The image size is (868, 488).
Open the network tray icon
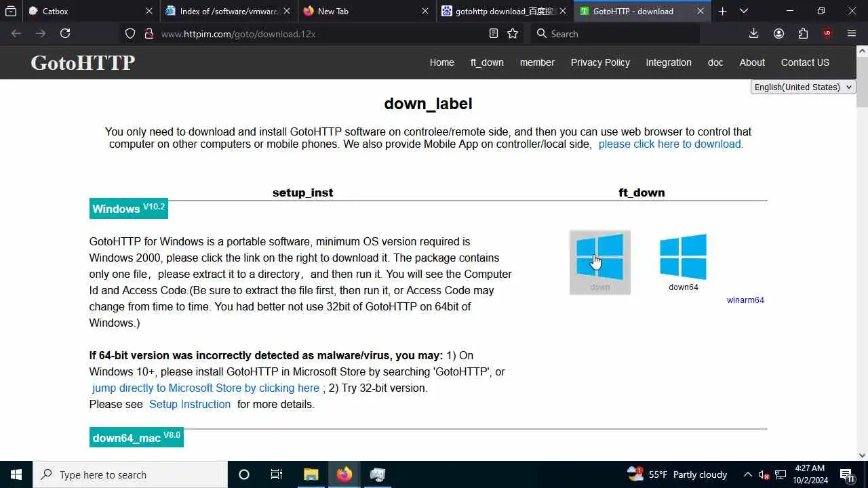781,474
